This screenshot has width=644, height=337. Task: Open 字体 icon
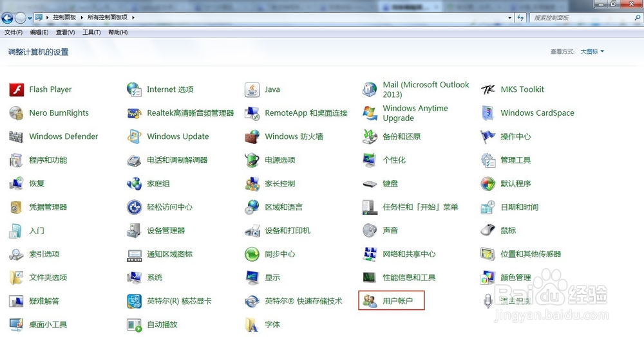252,325
